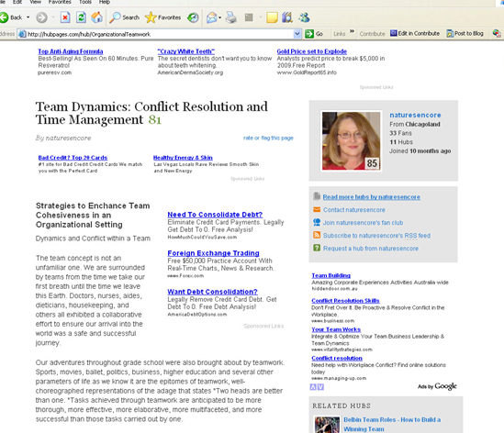Click the Forward arrow button
504x433 pixels.
pyautogui.click(x=41, y=17)
